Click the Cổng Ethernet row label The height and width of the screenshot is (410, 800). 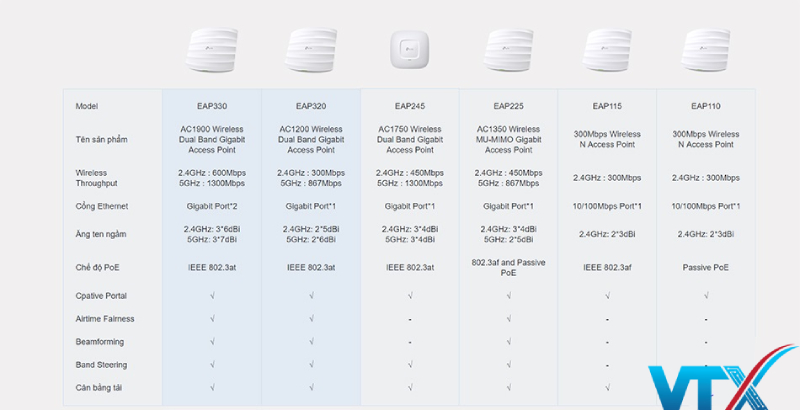pos(102,206)
